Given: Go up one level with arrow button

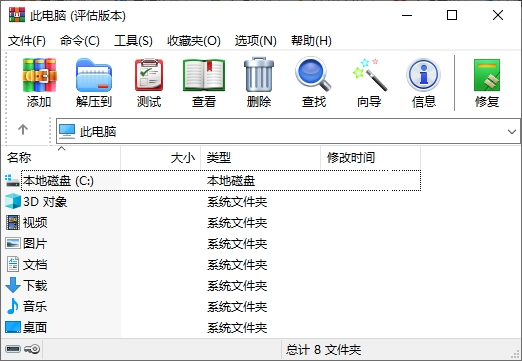Looking at the screenshot, I should 23,129.
